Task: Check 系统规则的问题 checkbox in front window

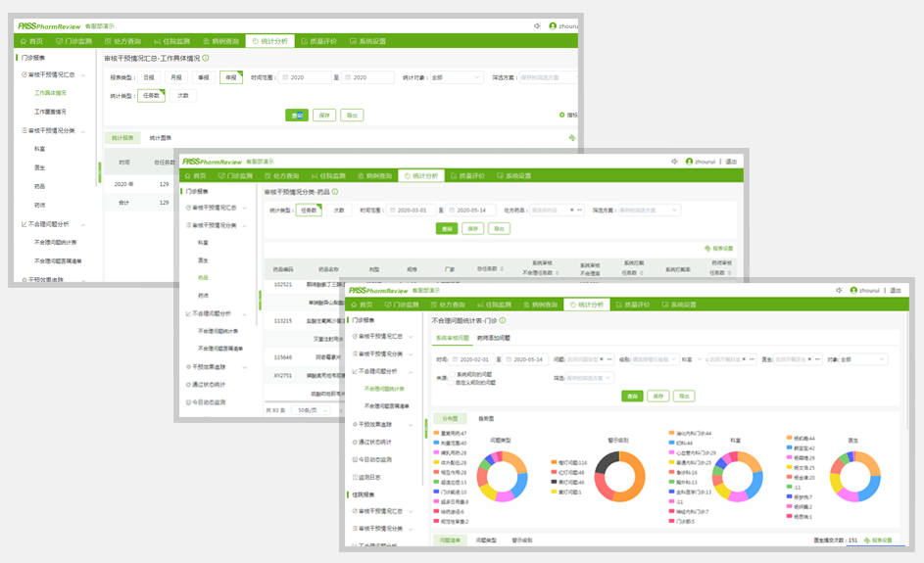Action: click(452, 375)
